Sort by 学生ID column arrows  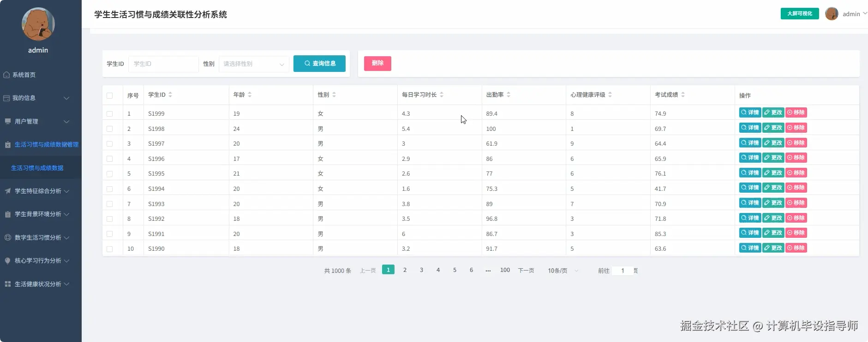(x=170, y=94)
